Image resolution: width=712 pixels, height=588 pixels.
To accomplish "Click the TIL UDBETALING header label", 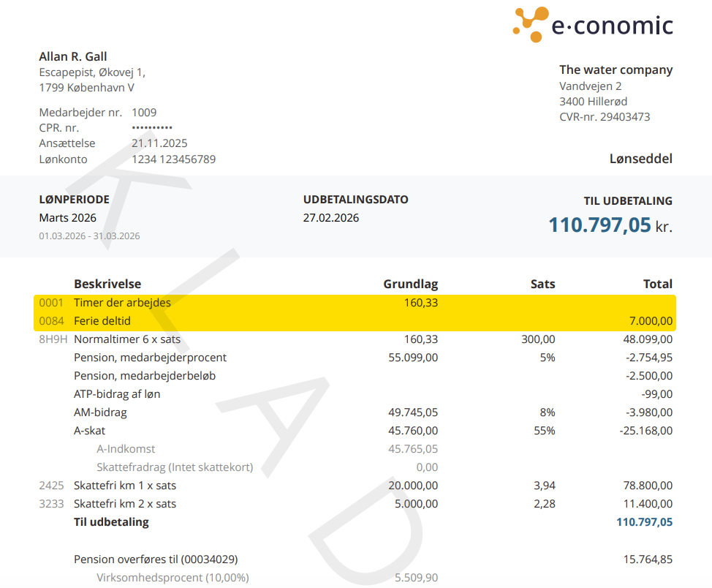I will click(x=628, y=201).
